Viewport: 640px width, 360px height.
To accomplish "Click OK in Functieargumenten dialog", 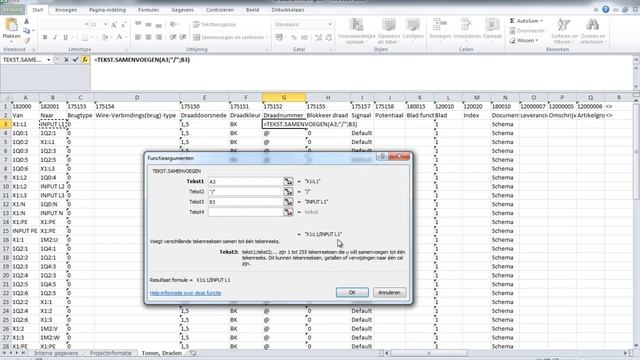I will pos(352,292).
